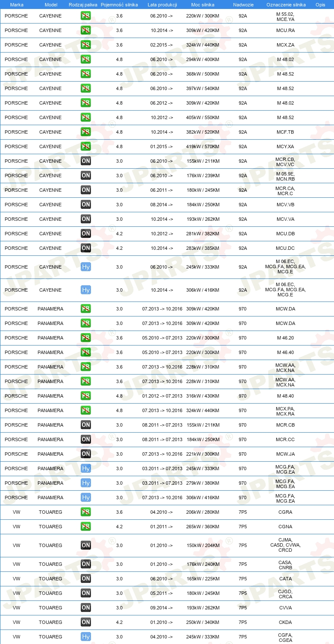Click the PB fuel icon in the MCU.RA row

tap(86, 30)
